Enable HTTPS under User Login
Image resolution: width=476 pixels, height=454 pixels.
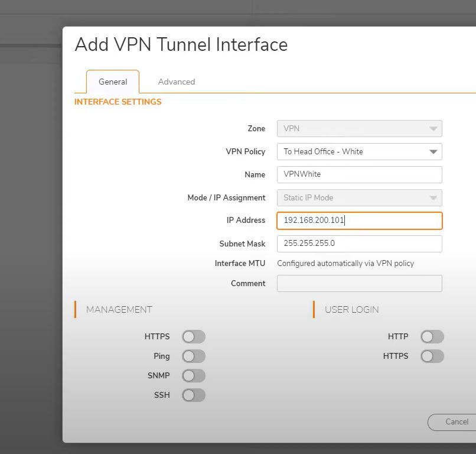pyautogui.click(x=432, y=356)
